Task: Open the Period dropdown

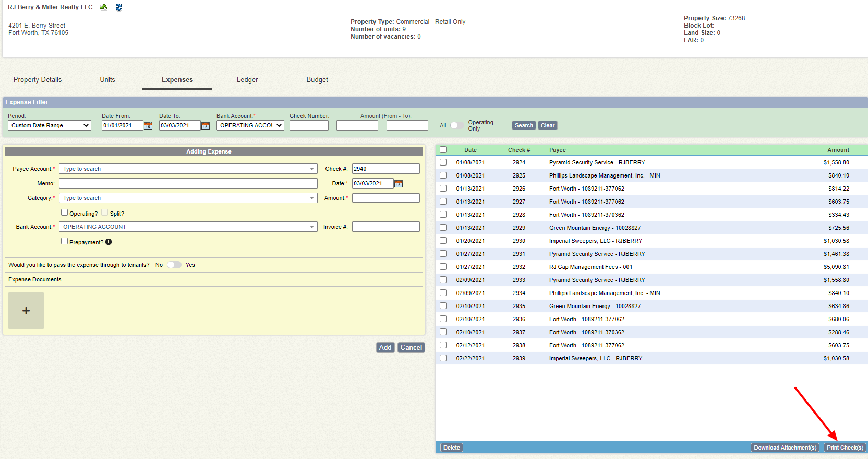Action: click(x=50, y=125)
